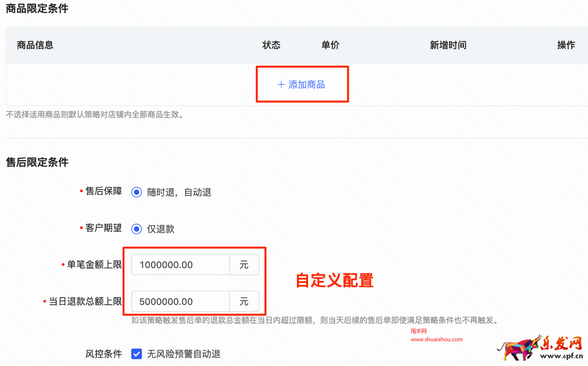Select the 仅退款 radio option
The width and height of the screenshot is (588, 366).
(x=137, y=229)
